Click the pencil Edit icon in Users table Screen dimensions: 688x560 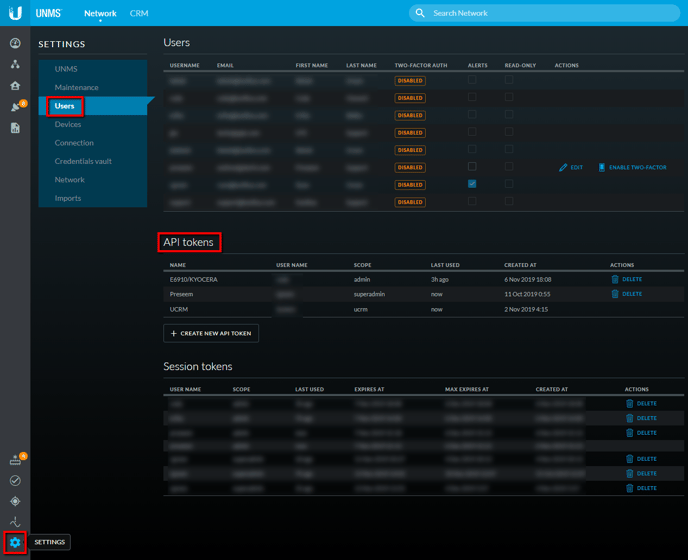[563, 167]
